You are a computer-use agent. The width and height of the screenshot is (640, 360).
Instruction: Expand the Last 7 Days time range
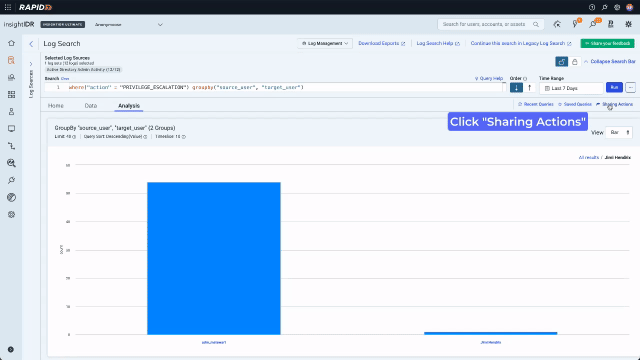coord(571,88)
